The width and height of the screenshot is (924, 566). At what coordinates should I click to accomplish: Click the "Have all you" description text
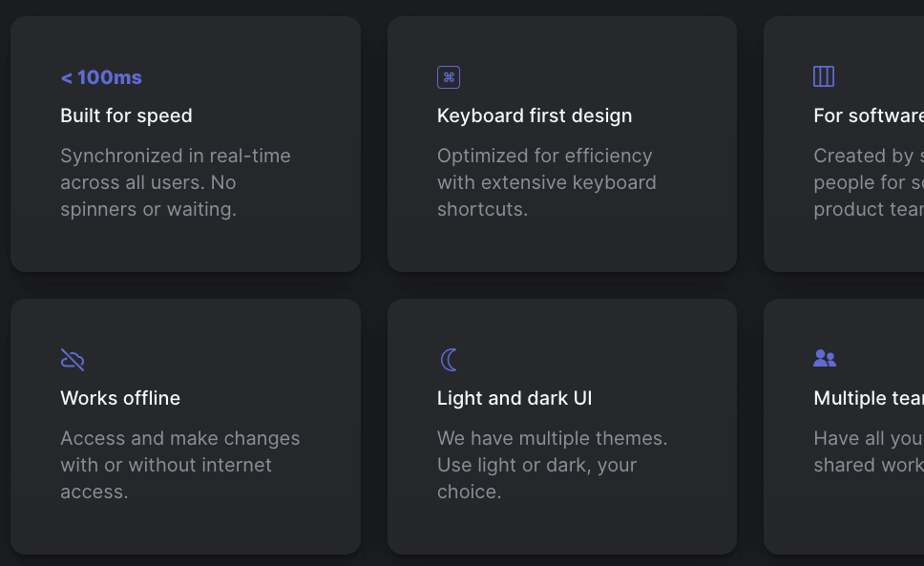(x=867, y=438)
